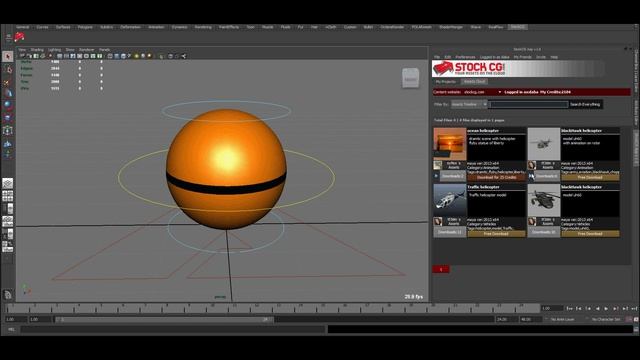This screenshot has width=640, height=360.
Task: Toggle the auto keyframe button
Action: click(x=629, y=320)
